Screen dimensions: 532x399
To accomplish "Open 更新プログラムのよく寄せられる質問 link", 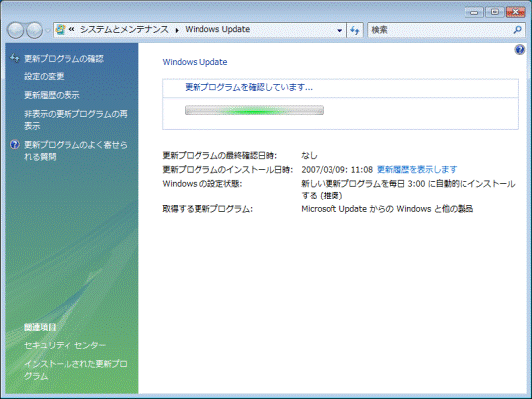I will pyautogui.click(x=75, y=151).
